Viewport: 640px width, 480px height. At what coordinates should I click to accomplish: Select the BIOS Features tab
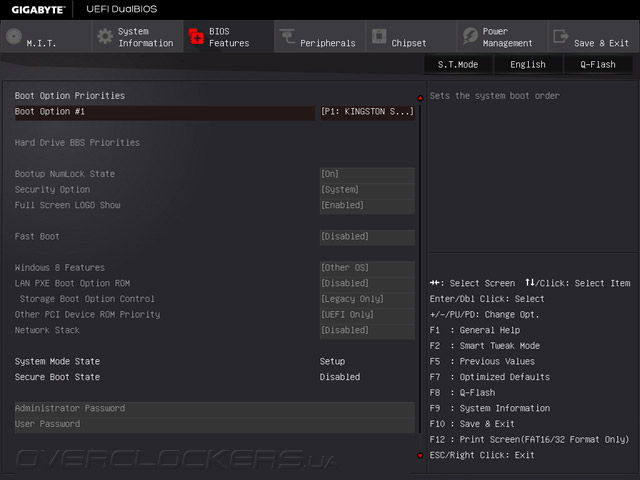tap(229, 37)
